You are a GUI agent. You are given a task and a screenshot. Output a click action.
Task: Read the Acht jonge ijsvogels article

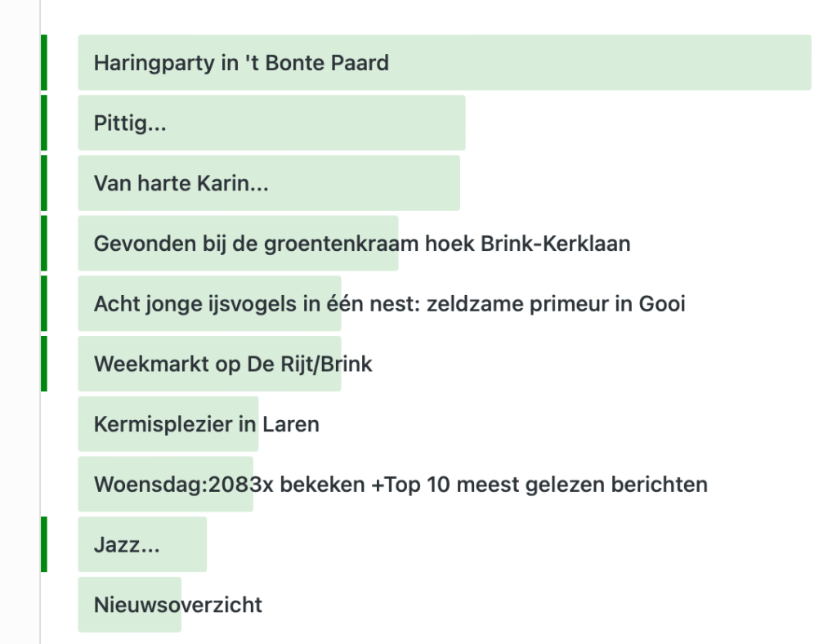tap(389, 304)
